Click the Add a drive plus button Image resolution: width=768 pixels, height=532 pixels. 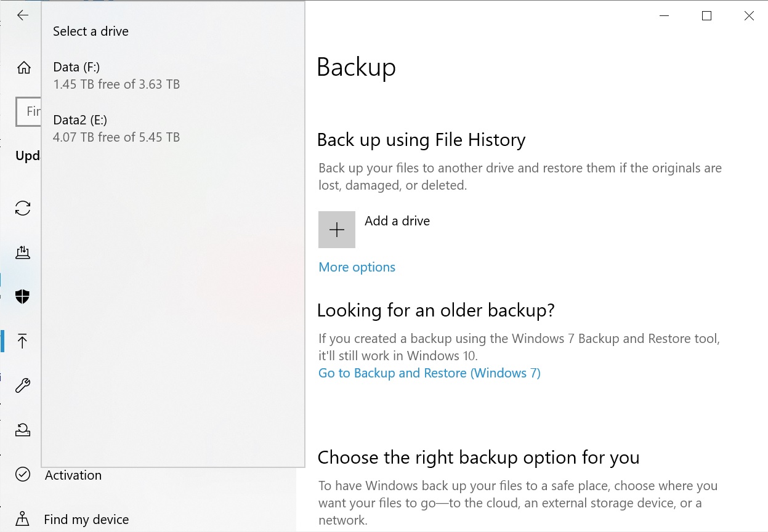coord(336,229)
